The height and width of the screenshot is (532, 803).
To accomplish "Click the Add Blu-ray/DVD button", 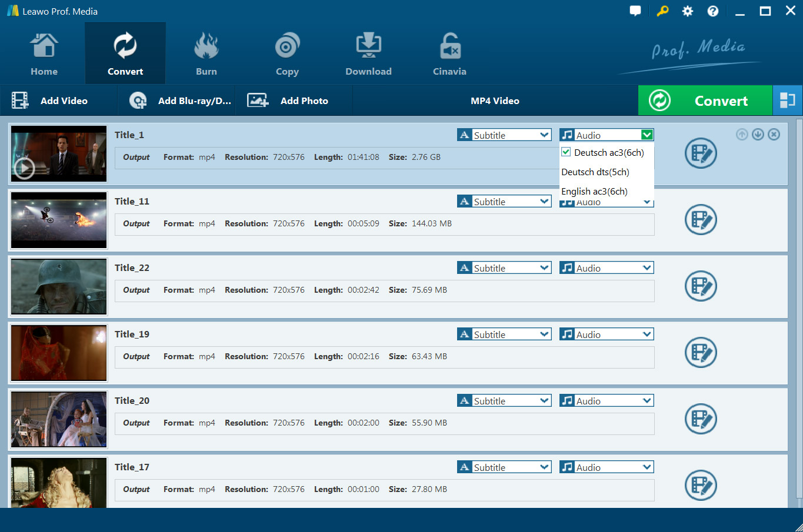I will coord(176,101).
